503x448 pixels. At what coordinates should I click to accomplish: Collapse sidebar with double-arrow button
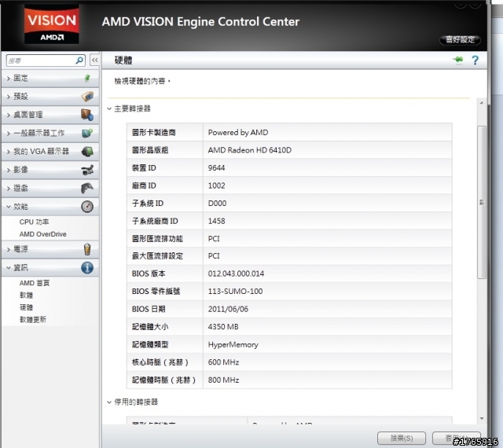tap(94, 60)
